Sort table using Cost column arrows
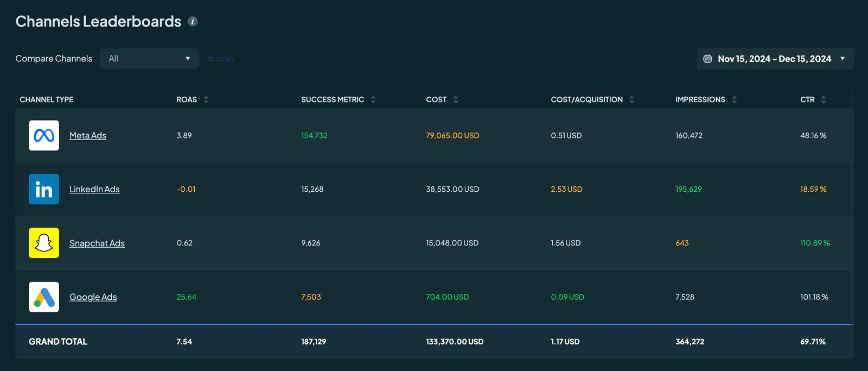Screen dimensions: 868x371 [x=456, y=99]
